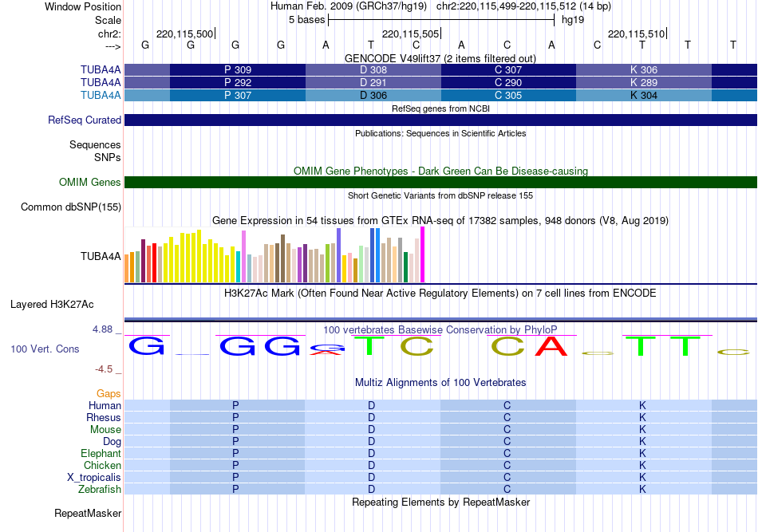Open the GTEx Gene Expression in 54 tissues title

440,220
